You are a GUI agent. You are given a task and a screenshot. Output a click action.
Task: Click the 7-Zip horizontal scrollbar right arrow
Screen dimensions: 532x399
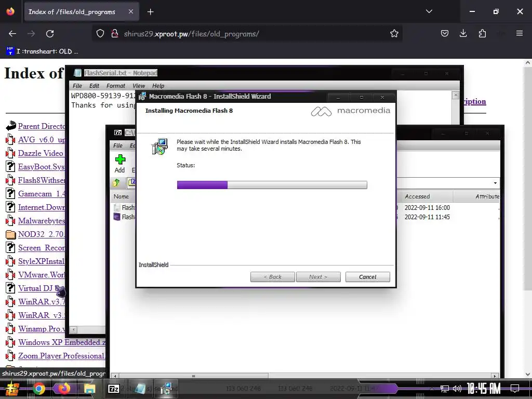click(495, 376)
